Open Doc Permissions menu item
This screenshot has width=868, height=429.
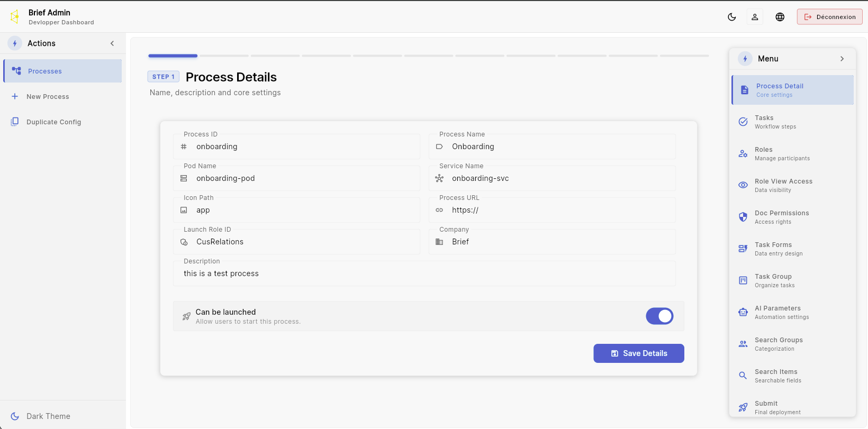click(x=793, y=217)
